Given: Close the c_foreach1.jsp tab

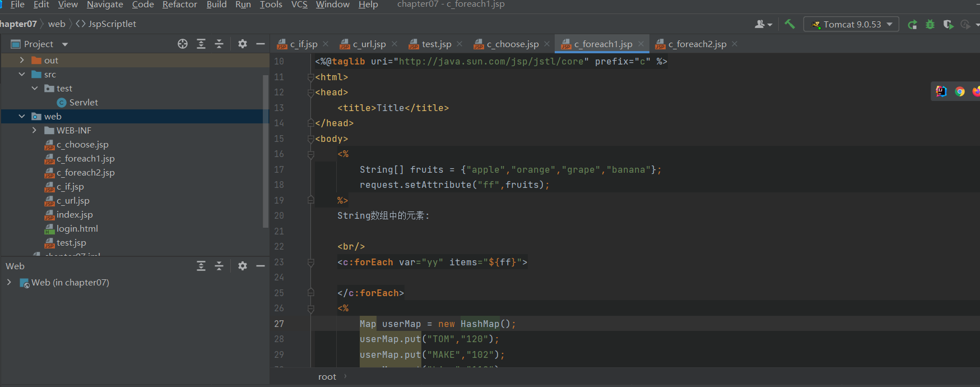Looking at the screenshot, I should (641, 44).
